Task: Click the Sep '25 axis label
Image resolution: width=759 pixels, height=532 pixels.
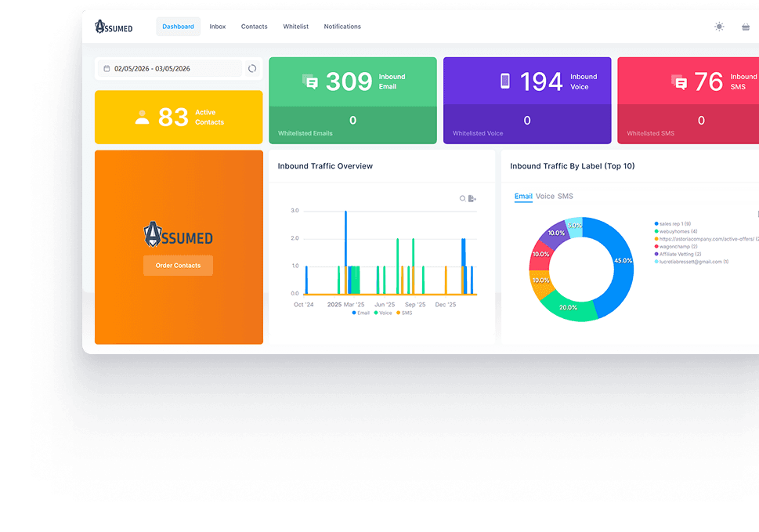Action: point(415,305)
